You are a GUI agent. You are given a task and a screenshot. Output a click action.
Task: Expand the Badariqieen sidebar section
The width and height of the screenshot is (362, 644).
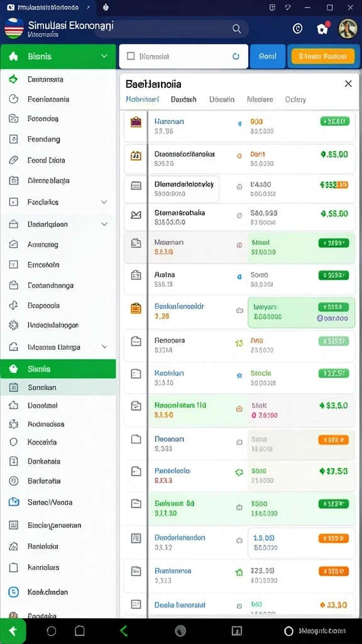tap(104, 225)
